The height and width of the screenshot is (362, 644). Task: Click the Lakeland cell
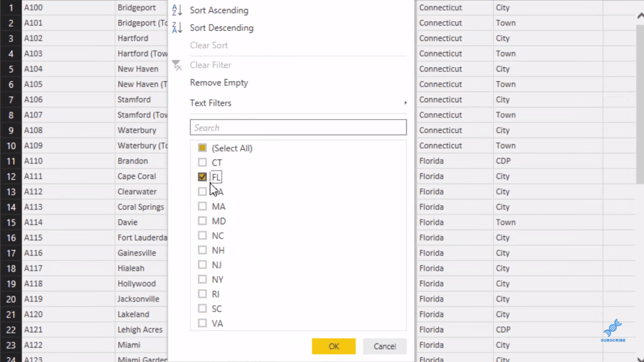[142, 314]
